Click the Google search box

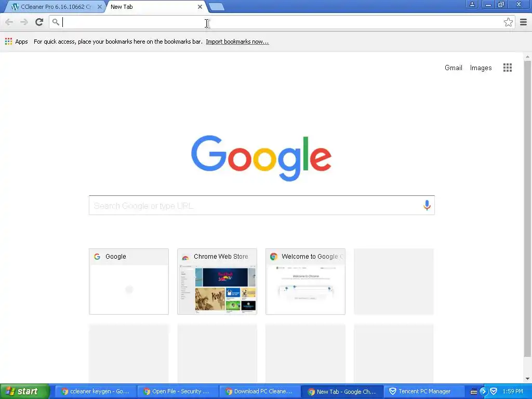(x=262, y=205)
